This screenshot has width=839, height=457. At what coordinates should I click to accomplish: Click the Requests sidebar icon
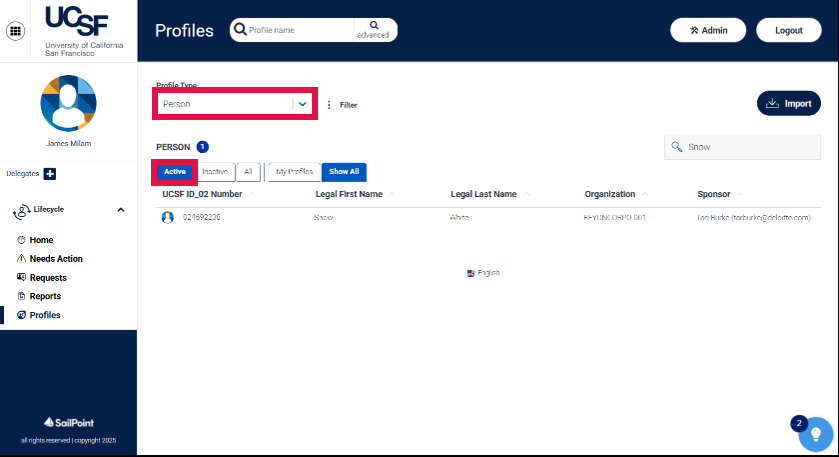[21, 277]
